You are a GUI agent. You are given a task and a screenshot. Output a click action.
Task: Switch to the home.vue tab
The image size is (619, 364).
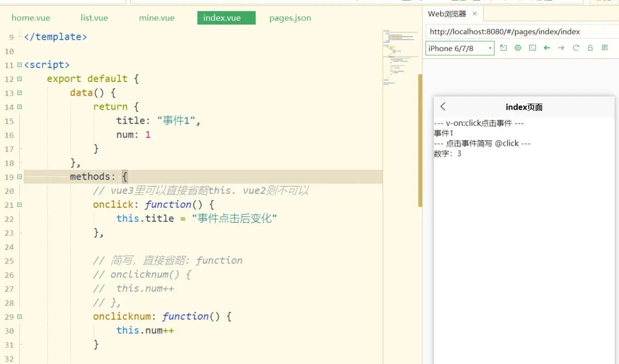pyautogui.click(x=31, y=18)
